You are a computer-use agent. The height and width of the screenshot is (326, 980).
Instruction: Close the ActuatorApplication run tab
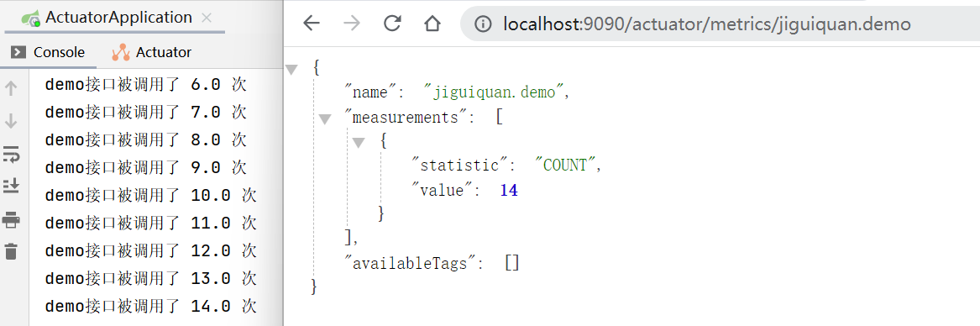pos(207,18)
